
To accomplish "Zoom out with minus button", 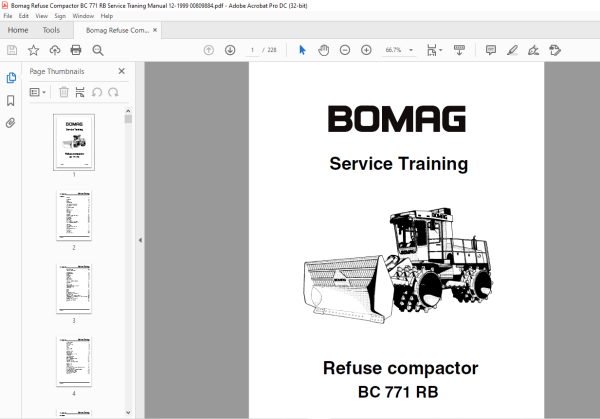I will click(345, 50).
